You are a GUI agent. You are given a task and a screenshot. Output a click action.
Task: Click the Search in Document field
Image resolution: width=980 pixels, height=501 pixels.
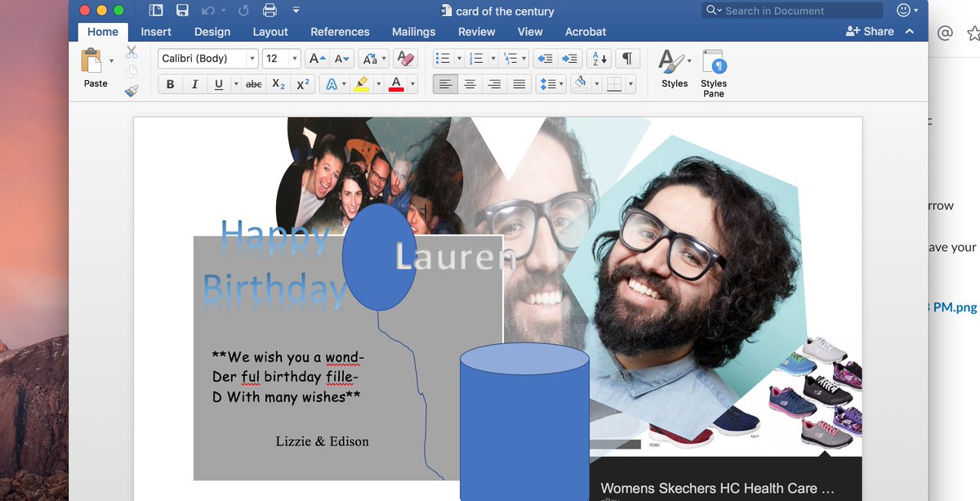coord(792,10)
